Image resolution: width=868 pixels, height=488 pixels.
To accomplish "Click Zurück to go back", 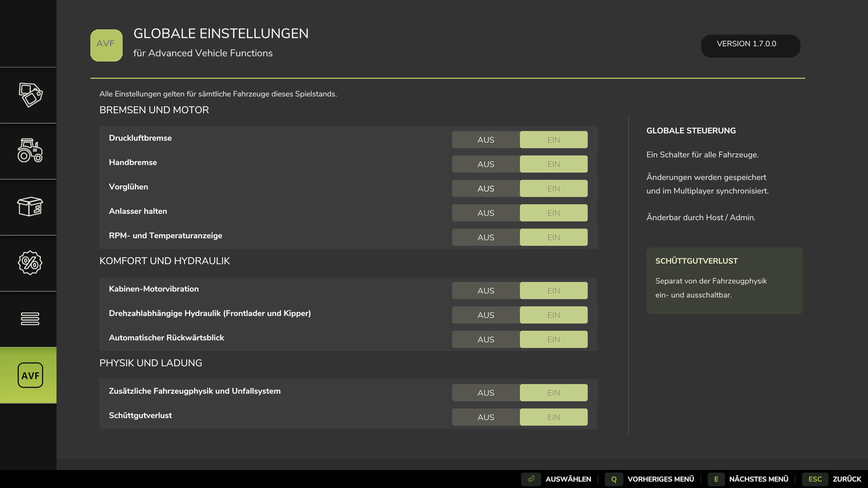I will point(847,479).
